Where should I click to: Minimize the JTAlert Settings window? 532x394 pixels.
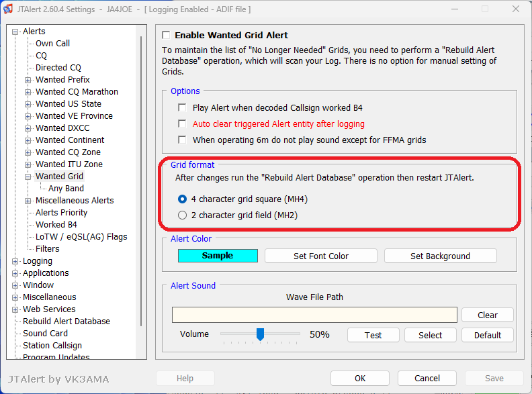pyautogui.click(x=455, y=9)
